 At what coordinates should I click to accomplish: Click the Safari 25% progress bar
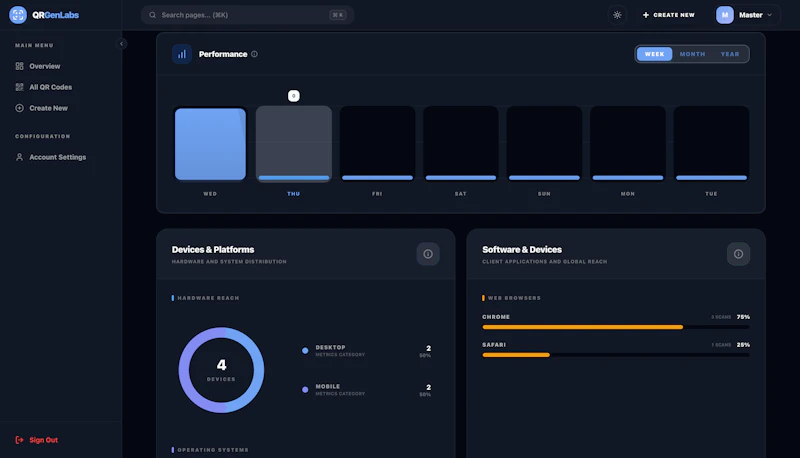(616, 355)
